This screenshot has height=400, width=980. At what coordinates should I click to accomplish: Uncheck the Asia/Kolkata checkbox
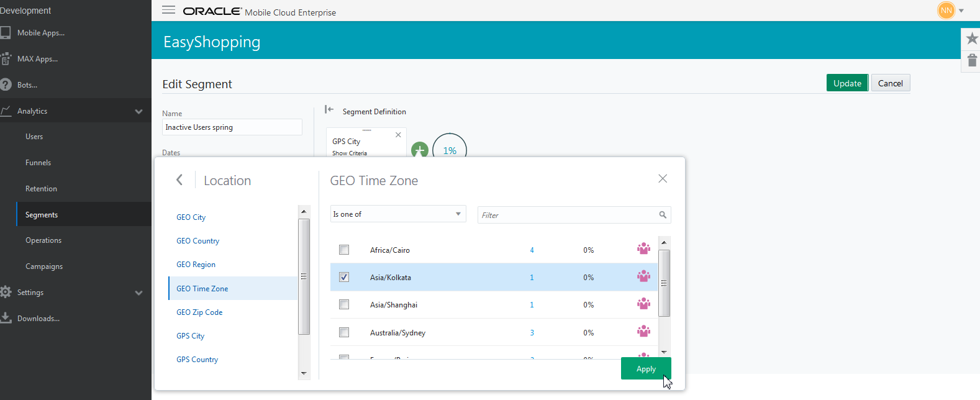(x=344, y=277)
